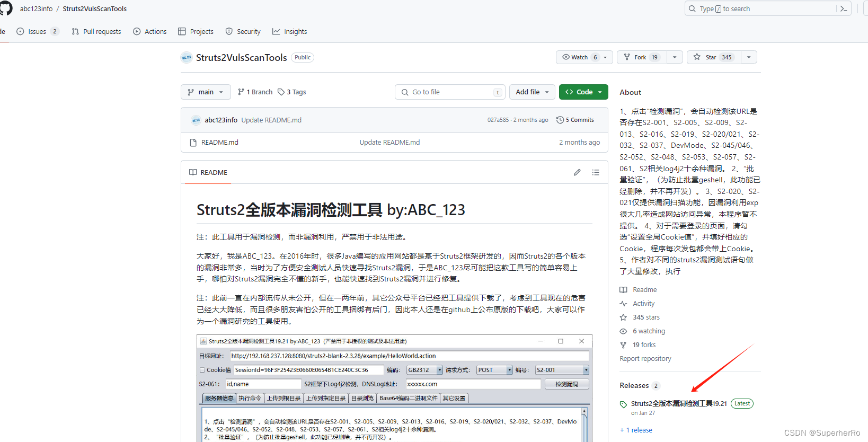Click the README.md file icon
This screenshot has width=868, height=442.
[x=193, y=143]
